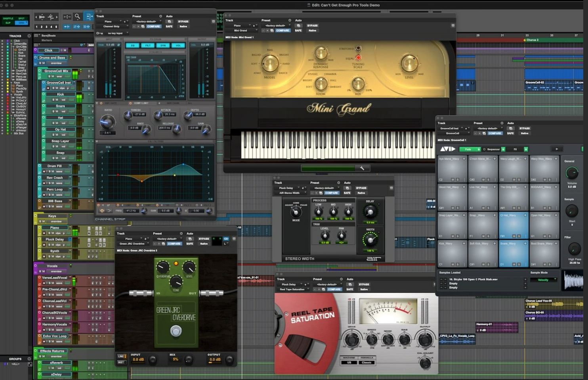This screenshot has height=380, width=588.
Task: Click COMPARE in Channel Strip window
Action: [x=153, y=27]
